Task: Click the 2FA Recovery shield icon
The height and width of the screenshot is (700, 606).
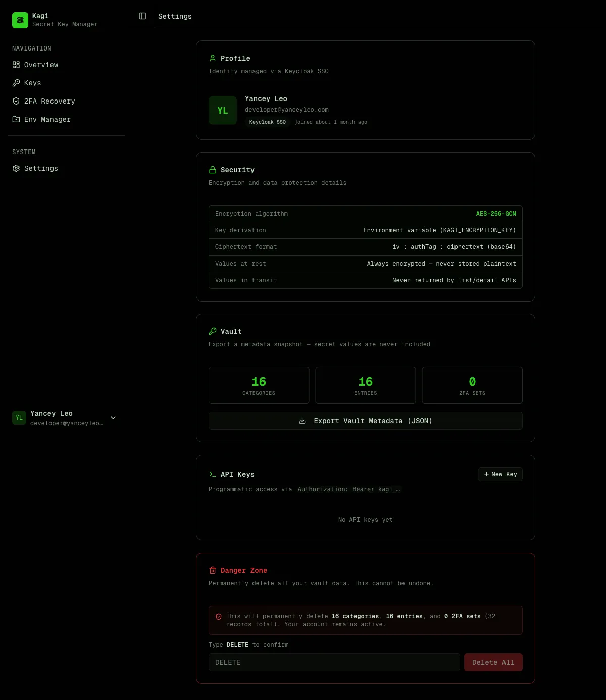Action: [x=16, y=101]
